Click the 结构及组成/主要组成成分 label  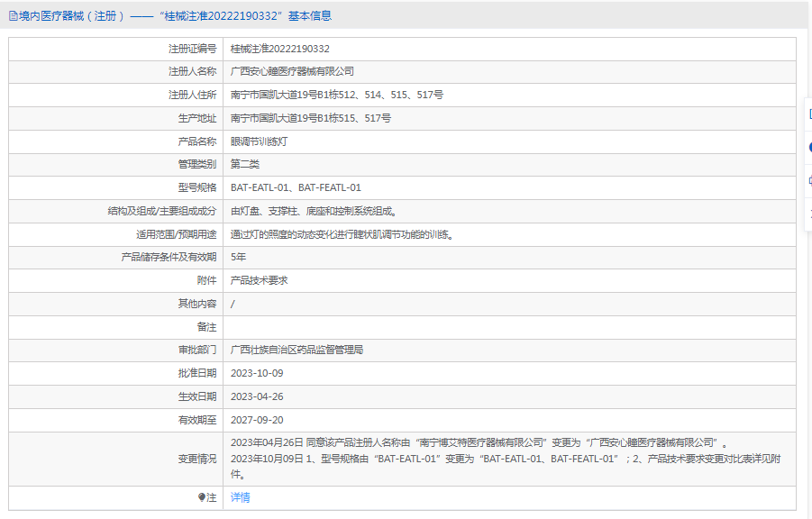click(x=161, y=211)
